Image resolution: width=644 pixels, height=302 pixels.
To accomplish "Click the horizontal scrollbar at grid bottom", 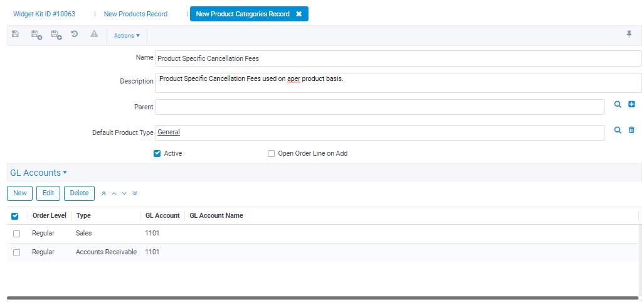I will pos(322,298).
